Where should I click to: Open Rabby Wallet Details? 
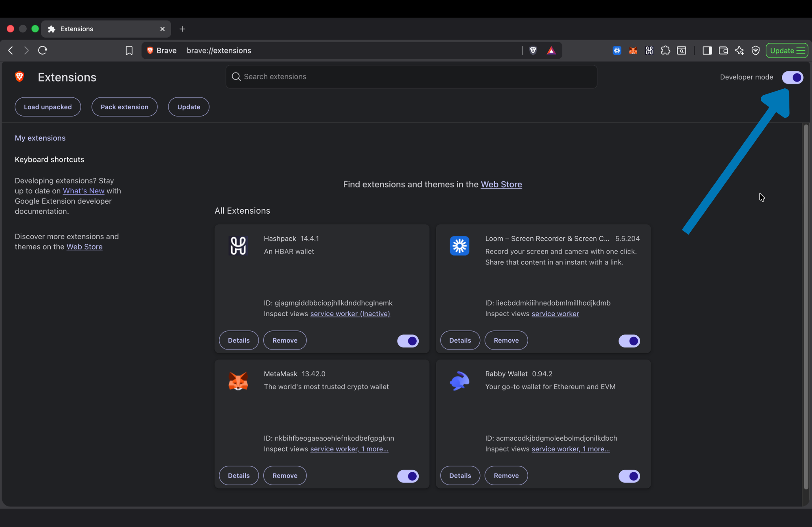tap(460, 475)
